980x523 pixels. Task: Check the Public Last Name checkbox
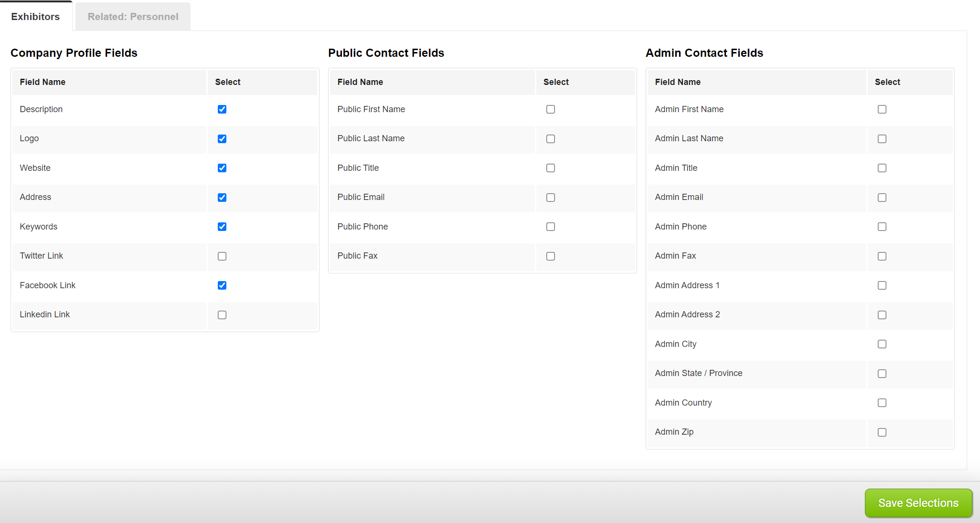[x=551, y=139]
